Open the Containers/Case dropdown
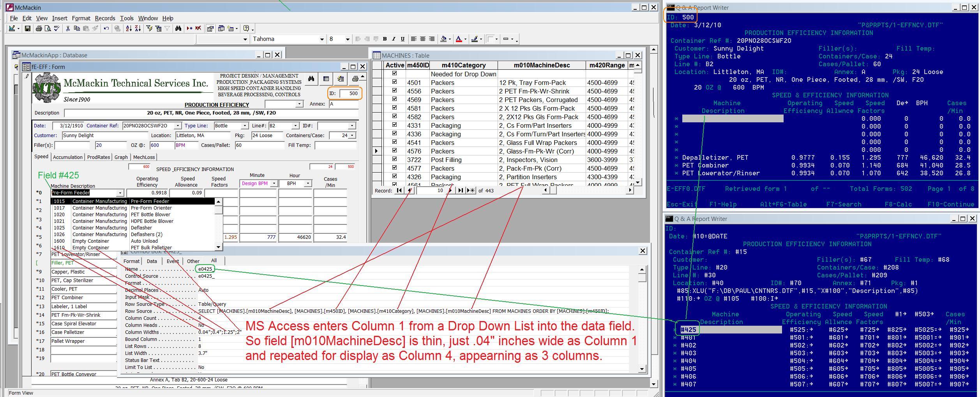This screenshot has height=397, width=980. point(352,136)
